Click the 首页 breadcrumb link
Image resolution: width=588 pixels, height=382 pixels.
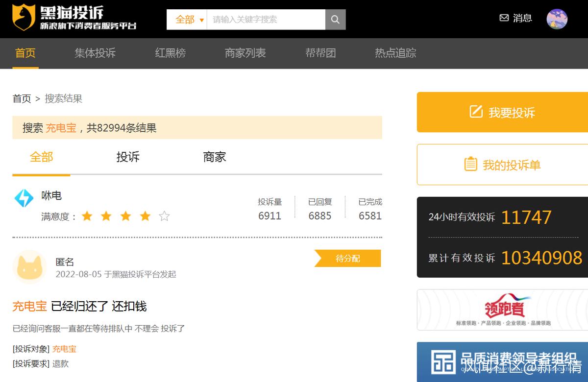tap(22, 98)
